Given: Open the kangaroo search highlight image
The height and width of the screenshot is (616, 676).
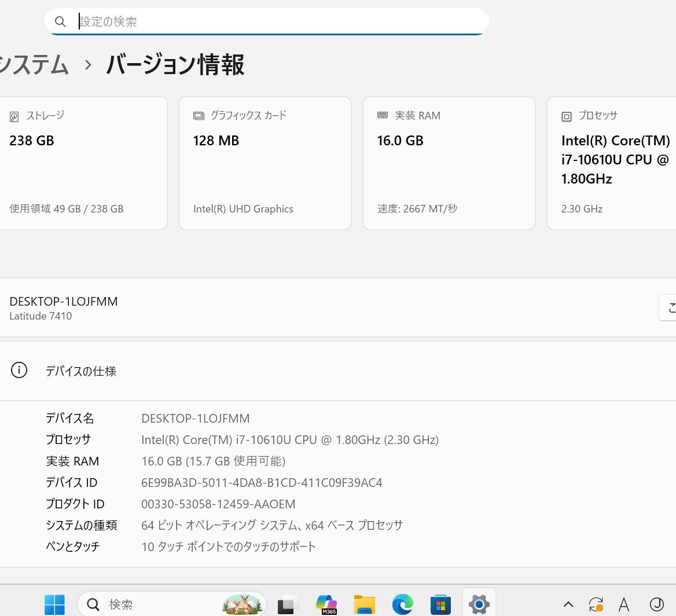Looking at the screenshot, I should 243,604.
